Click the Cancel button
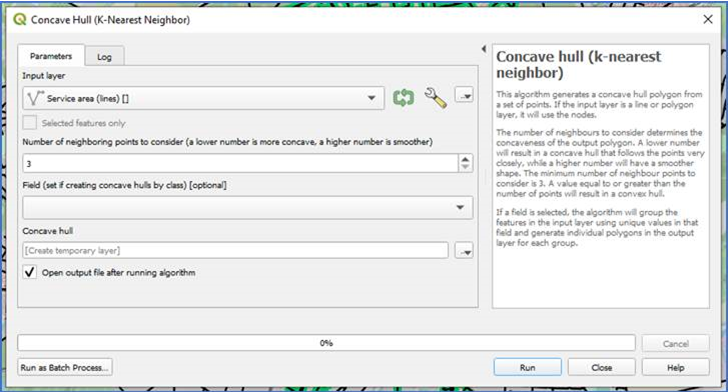The image size is (728, 392). coord(676,344)
